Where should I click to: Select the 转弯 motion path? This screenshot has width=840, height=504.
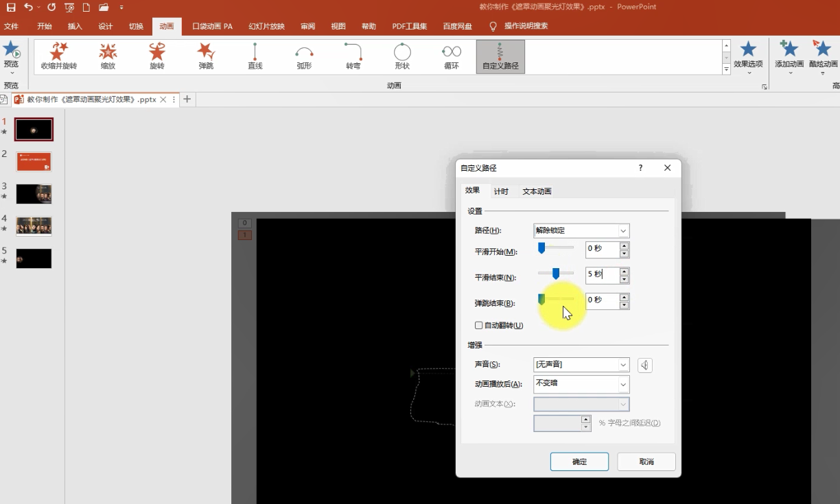pos(353,56)
